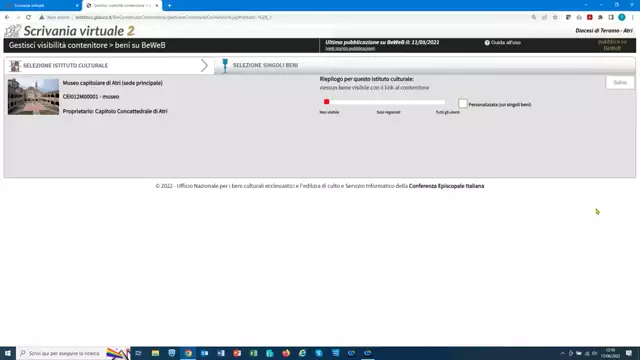Open the red Adobe Acrobat extension icon

590,17
